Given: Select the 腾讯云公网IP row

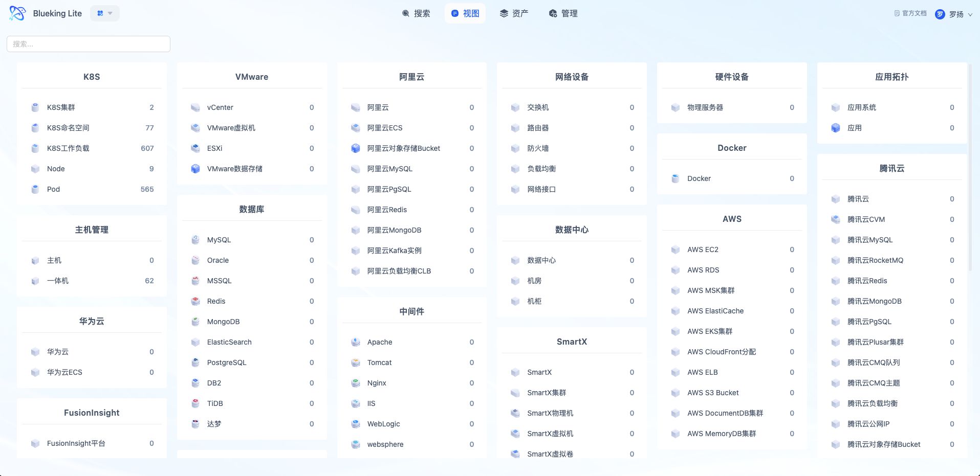Looking at the screenshot, I should click(892, 424).
